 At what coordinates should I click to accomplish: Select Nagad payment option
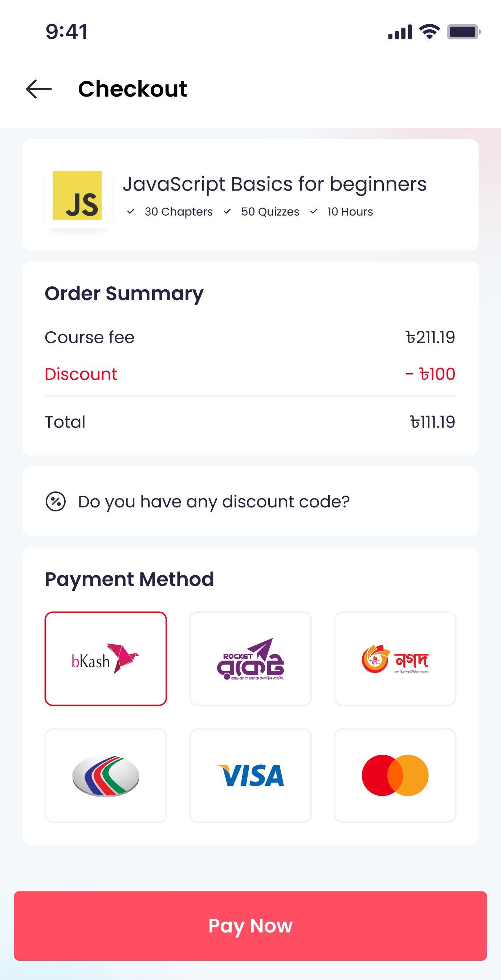click(x=395, y=658)
